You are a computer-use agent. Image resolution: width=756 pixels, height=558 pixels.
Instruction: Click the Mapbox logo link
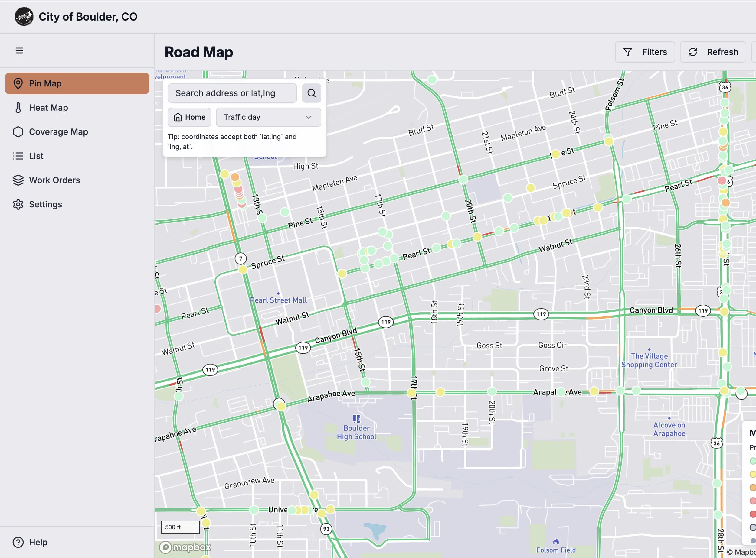[x=185, y=547]
